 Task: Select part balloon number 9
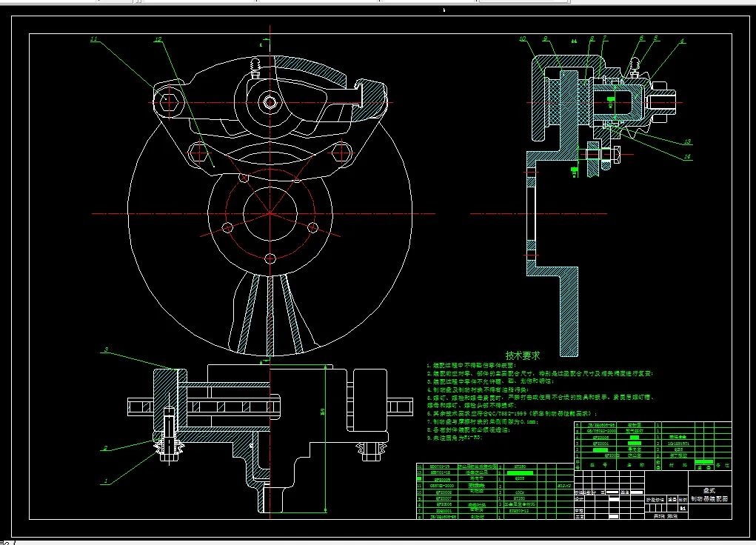(x=545, y=39)
